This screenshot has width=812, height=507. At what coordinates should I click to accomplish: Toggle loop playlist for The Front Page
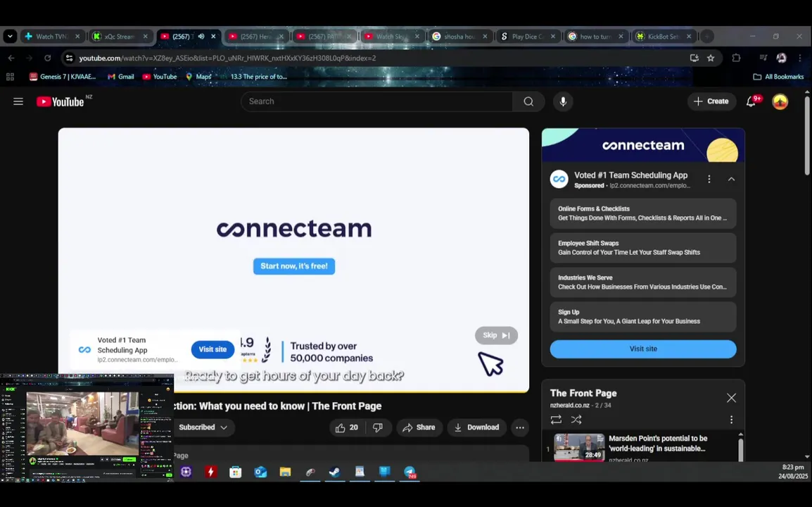pyautogui.click(x=556, y=420)
